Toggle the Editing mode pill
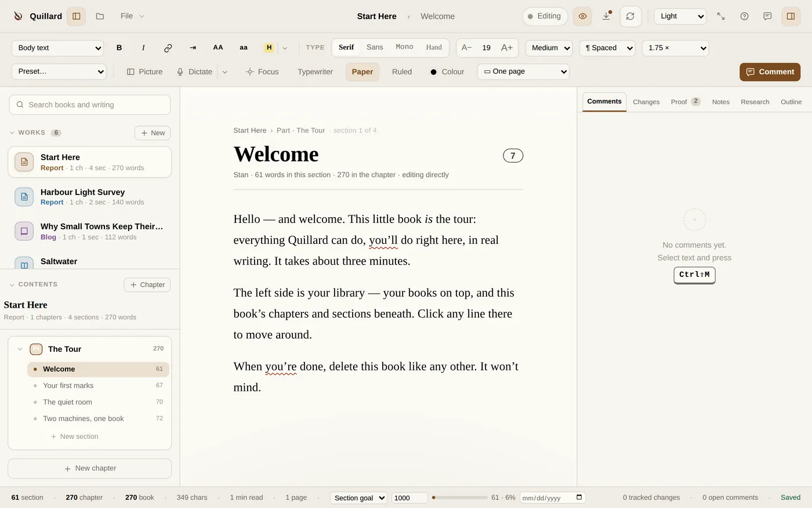Viewport: 812px width, 508px height. pos(545,16)
